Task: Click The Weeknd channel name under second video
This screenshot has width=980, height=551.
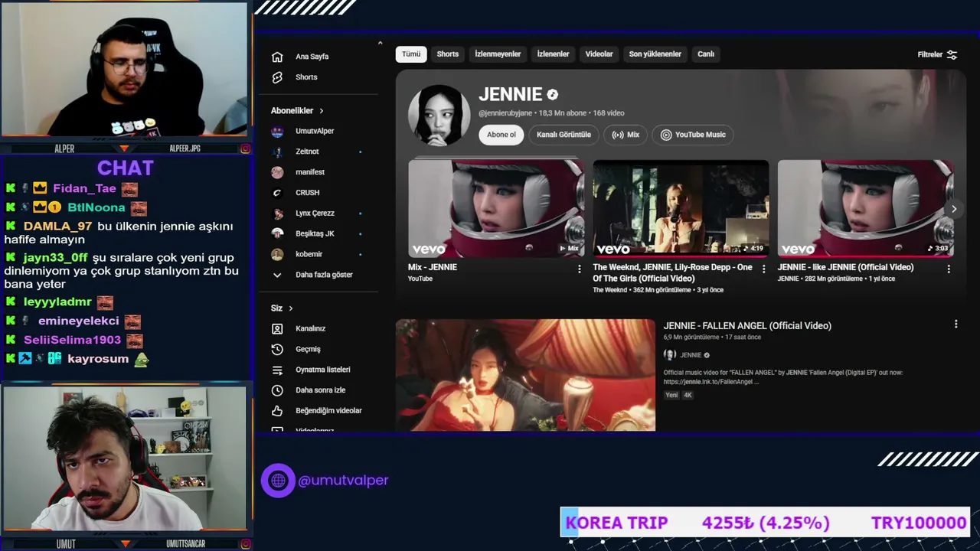Action: (x=609, y=290)
